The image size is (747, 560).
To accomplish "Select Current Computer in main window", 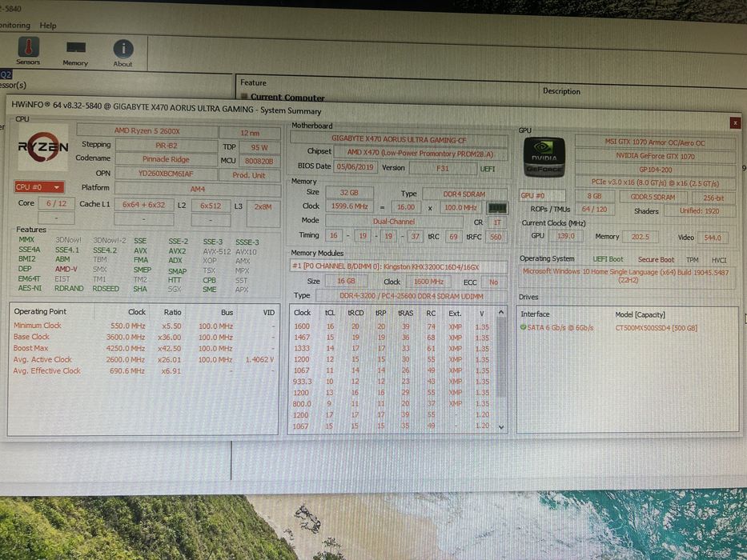I will pos(287,97).
